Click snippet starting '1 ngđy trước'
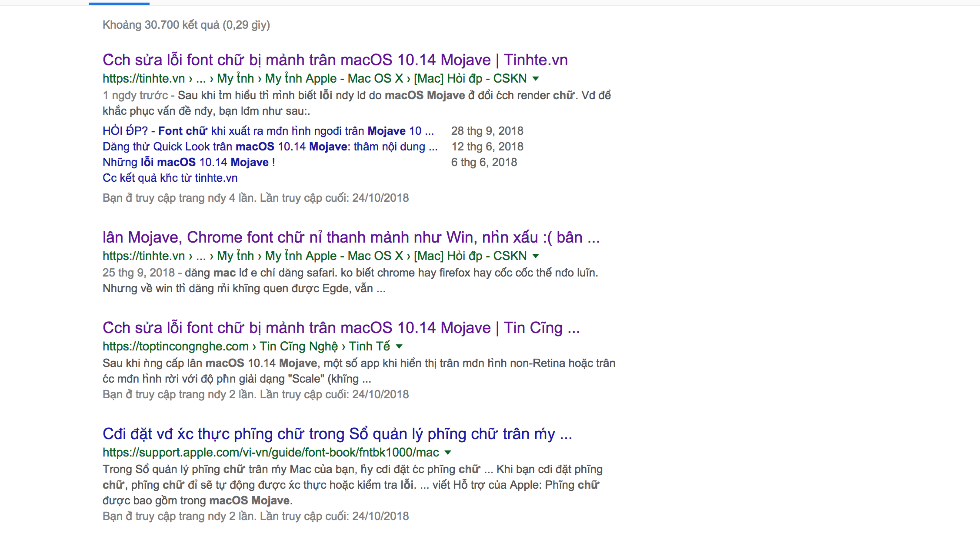980x540 pixels. [357, 103]
